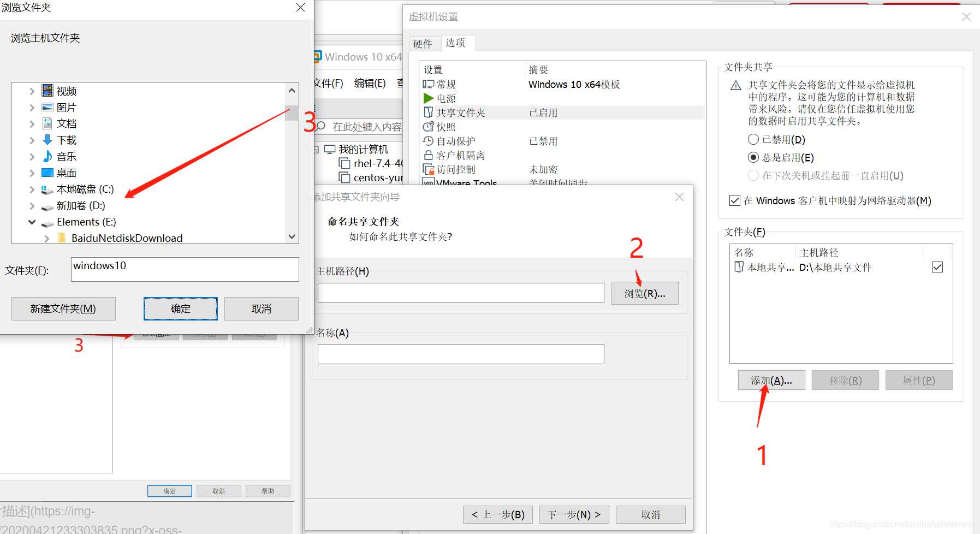The width and height of the screenshot is (980, 534).
Task: Click the 客户机隔离 lock icon
Action: point(429,155)
